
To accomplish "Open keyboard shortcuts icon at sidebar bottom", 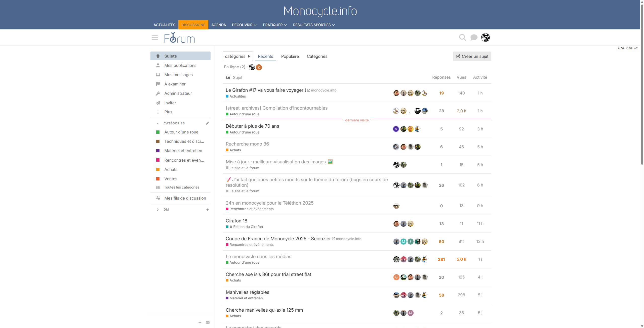I will point(208,322).
